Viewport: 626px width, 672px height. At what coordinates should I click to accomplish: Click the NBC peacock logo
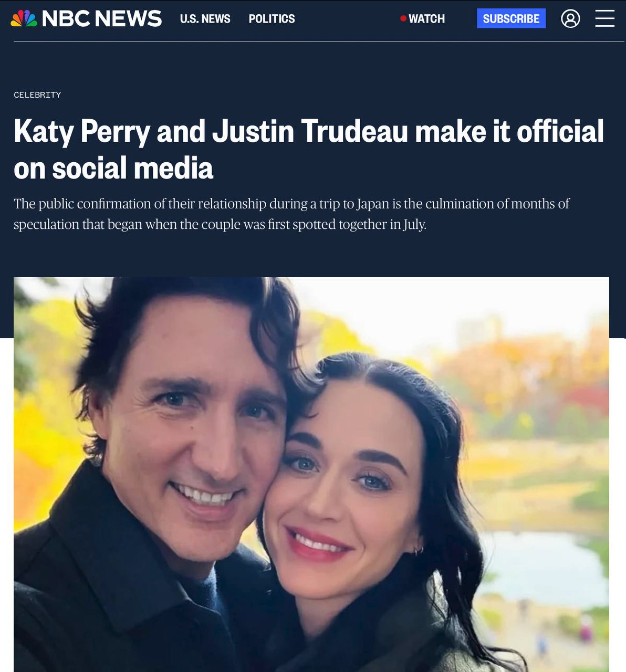coord(24,18)
